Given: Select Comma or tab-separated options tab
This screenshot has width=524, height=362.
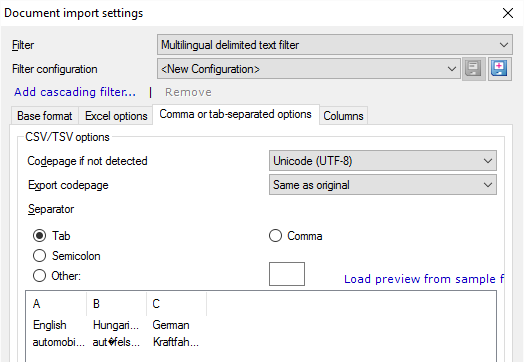Looking at the screenshot, I should click(236, 114).
